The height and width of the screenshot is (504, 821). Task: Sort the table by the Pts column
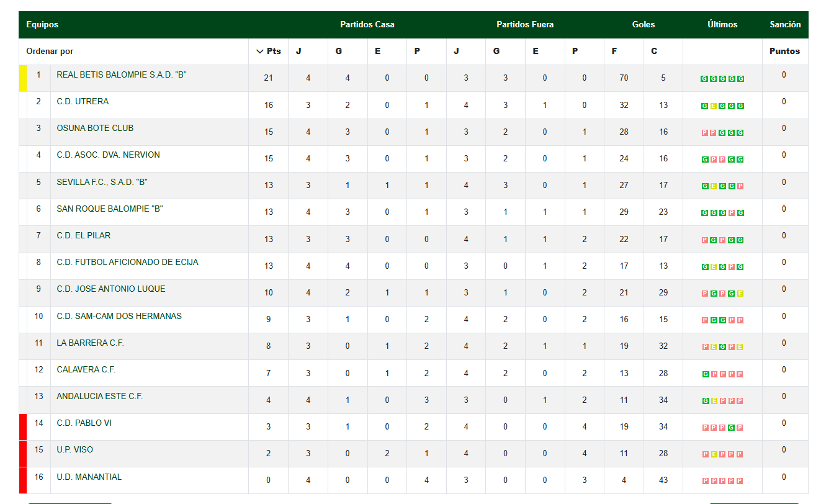pos(269,52)
